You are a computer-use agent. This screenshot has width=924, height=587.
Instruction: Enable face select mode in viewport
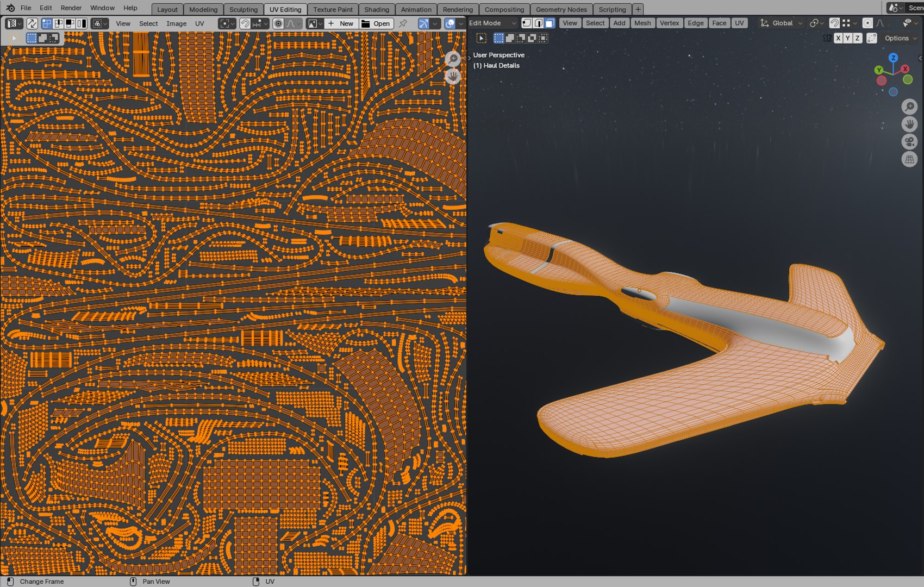(550, 23)
